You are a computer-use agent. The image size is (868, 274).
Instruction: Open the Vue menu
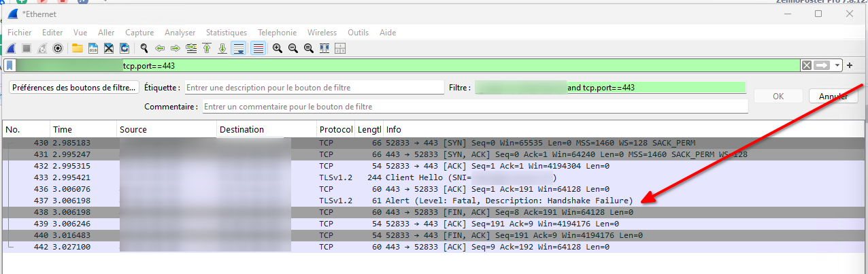(x=80, y=33)
